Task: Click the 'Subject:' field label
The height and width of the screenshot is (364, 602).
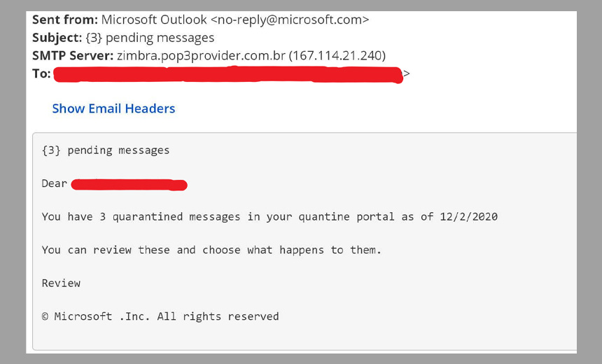Action: pos(58,38)
